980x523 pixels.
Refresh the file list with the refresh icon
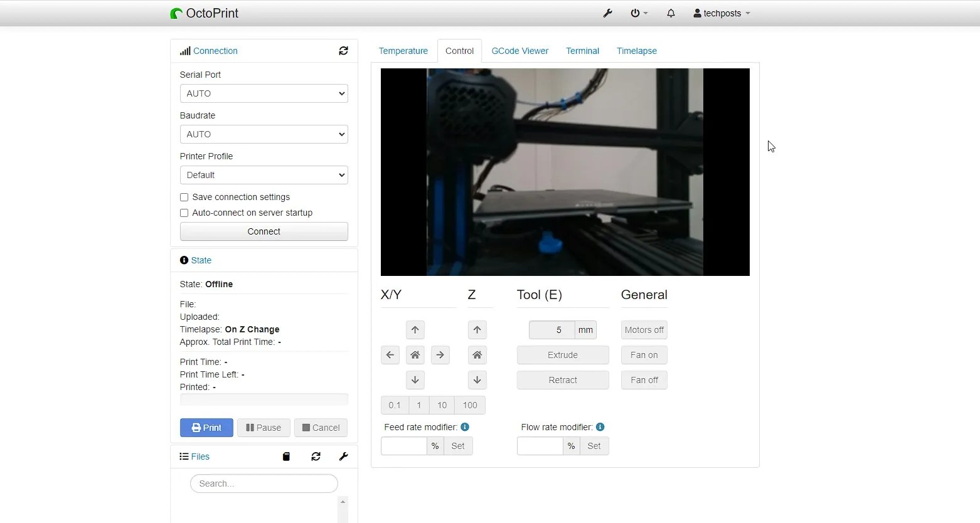316,457
